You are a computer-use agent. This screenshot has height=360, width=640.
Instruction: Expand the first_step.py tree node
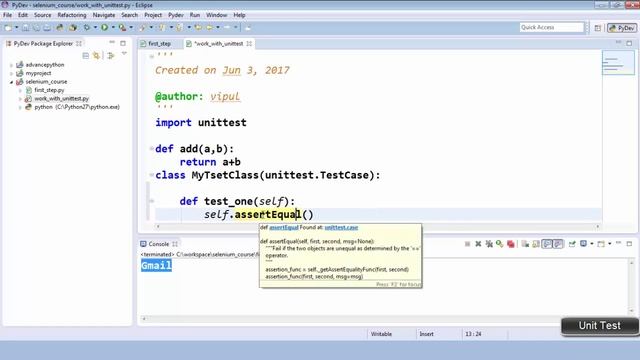(20, 90)
